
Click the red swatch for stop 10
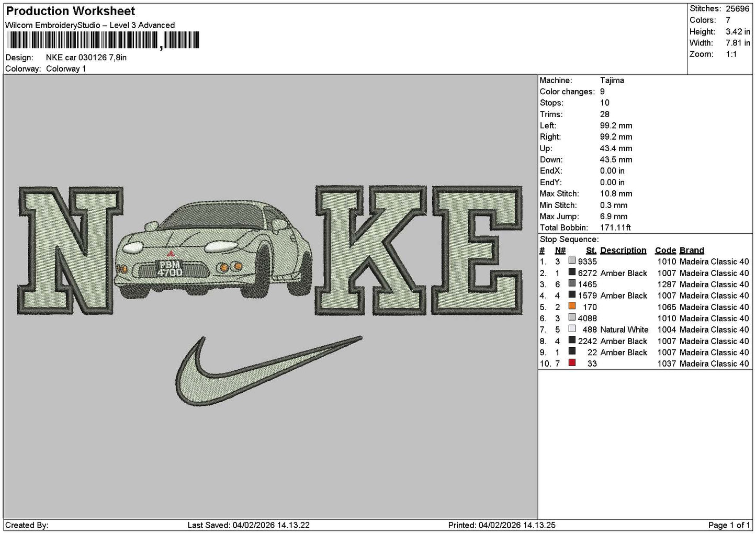572,363
